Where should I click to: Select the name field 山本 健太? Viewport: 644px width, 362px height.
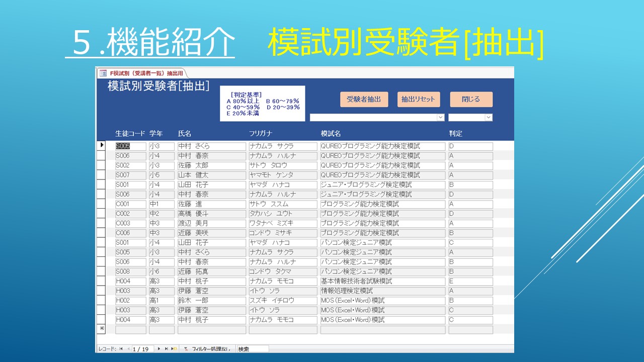tap(211, 175)
